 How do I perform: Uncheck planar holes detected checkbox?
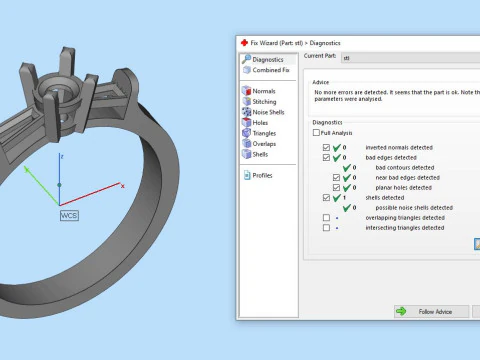point(336,187)
